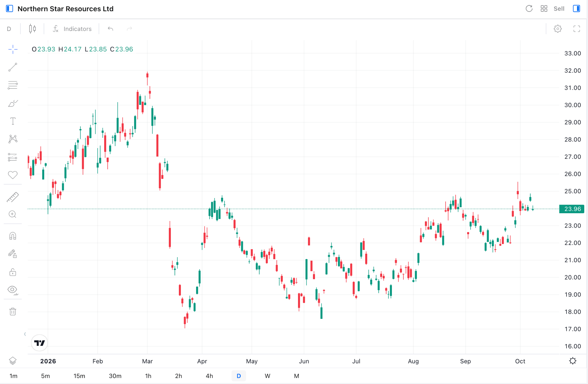Select the ruler measure tool
Image resolution: width=588 pixels, height=384 pixels.
(13, 197)
